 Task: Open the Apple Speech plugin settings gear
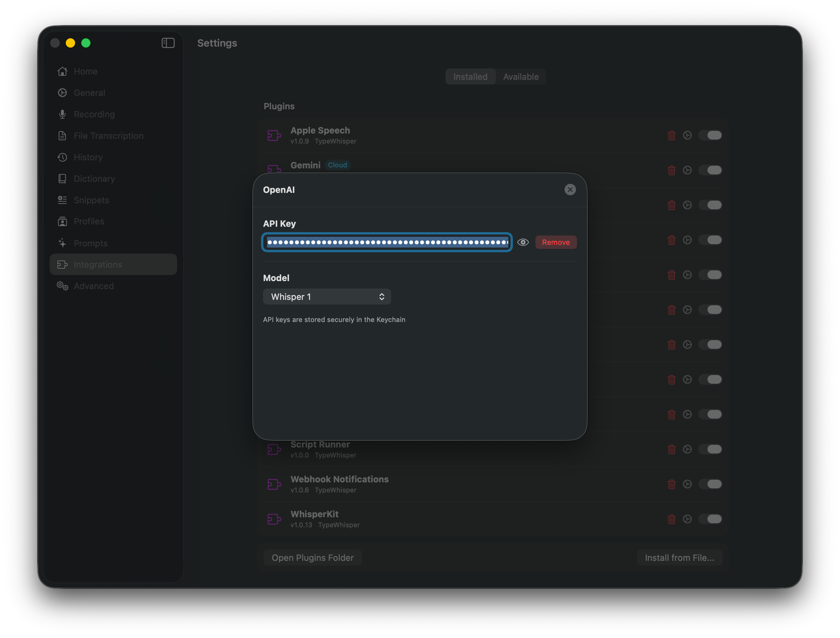click(687, 135)
